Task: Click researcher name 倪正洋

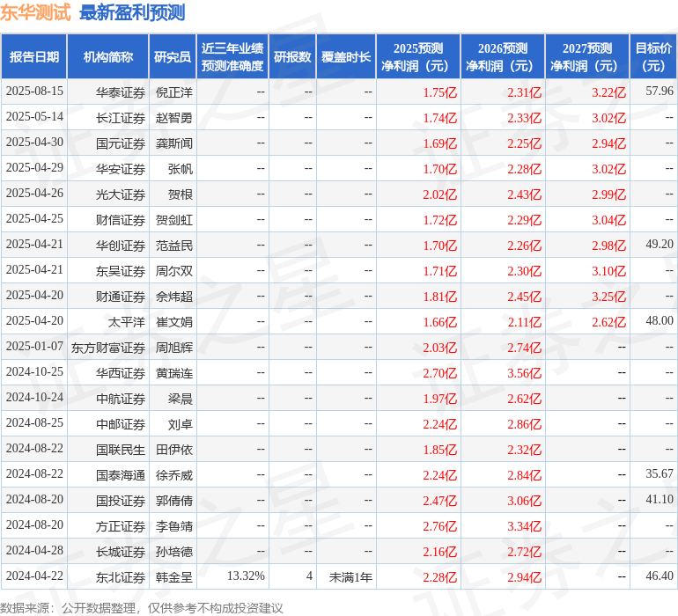Action: [174, 92]
